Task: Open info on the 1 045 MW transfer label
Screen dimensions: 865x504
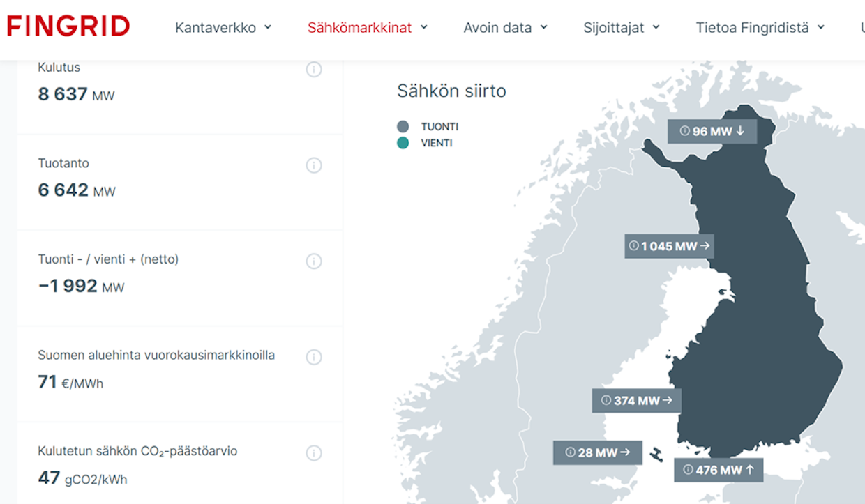Action: (633, 246)
